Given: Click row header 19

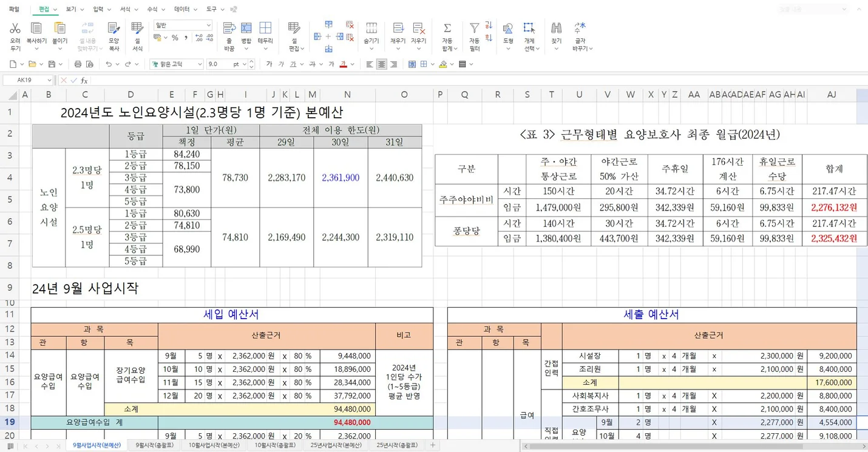Looking at the screenshot, I should tap(10, 422).
